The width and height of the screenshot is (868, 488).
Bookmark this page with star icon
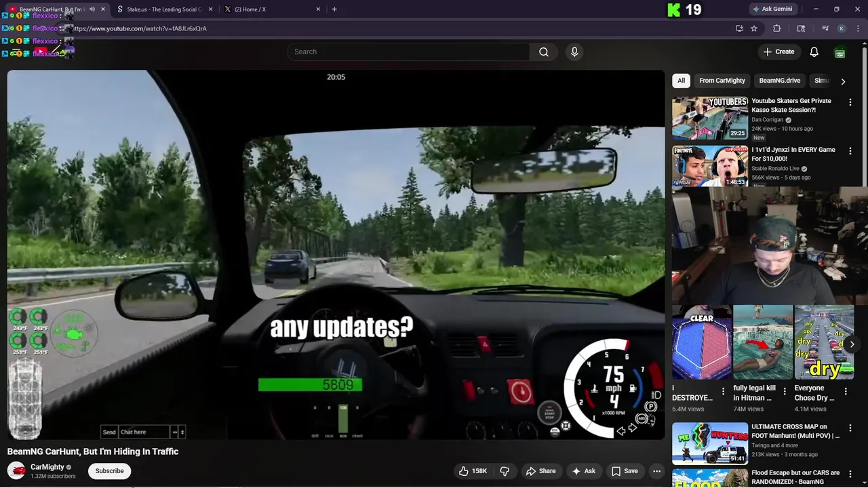click(754, 28)
